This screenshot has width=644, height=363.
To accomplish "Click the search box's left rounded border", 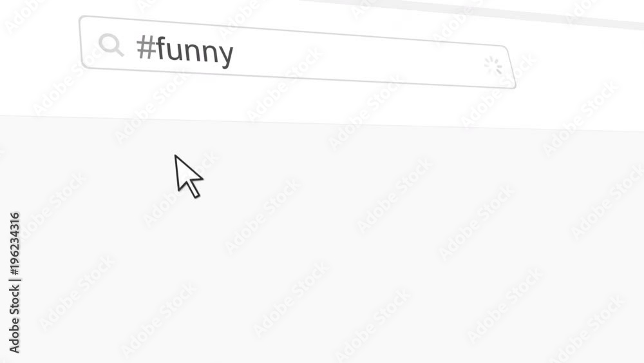I will coord(82,43).
